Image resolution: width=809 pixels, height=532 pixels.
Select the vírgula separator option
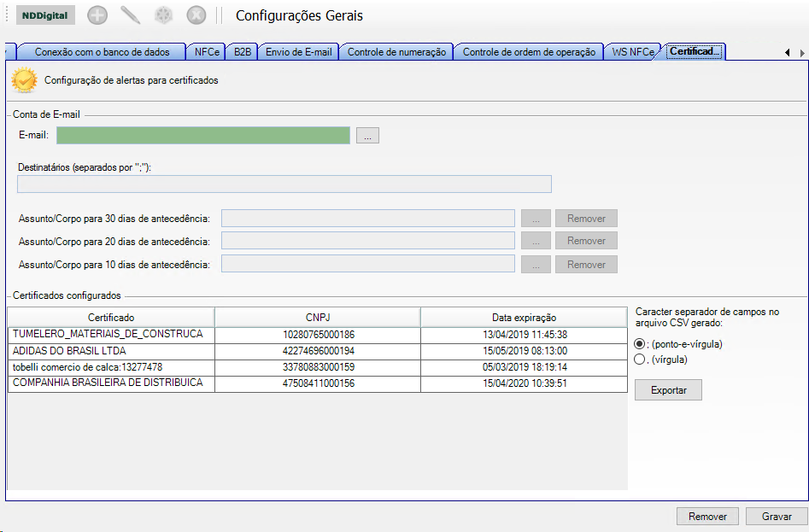coord(640,360)
